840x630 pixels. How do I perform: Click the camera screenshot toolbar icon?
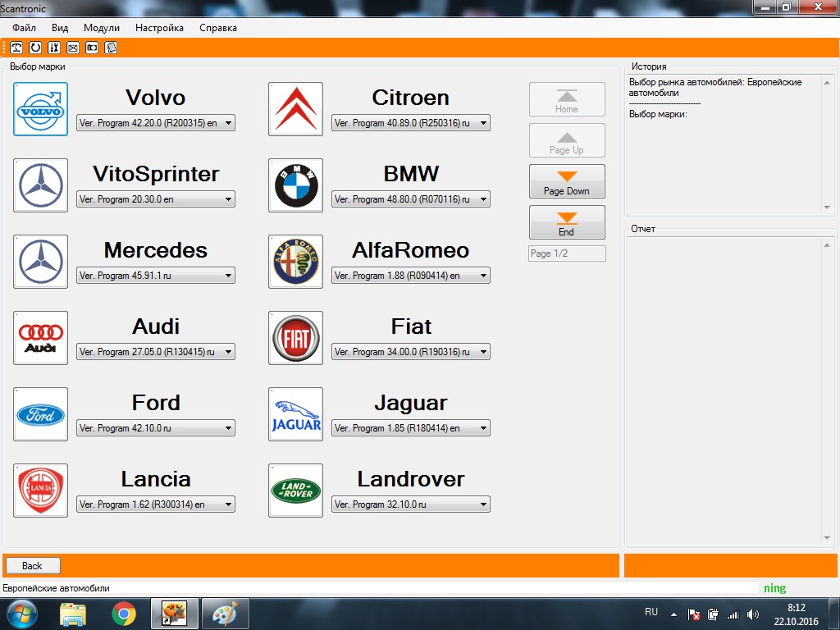92,48
